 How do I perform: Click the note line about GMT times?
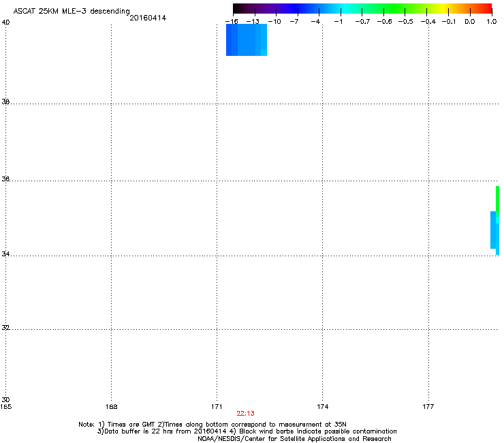[212, 425]
